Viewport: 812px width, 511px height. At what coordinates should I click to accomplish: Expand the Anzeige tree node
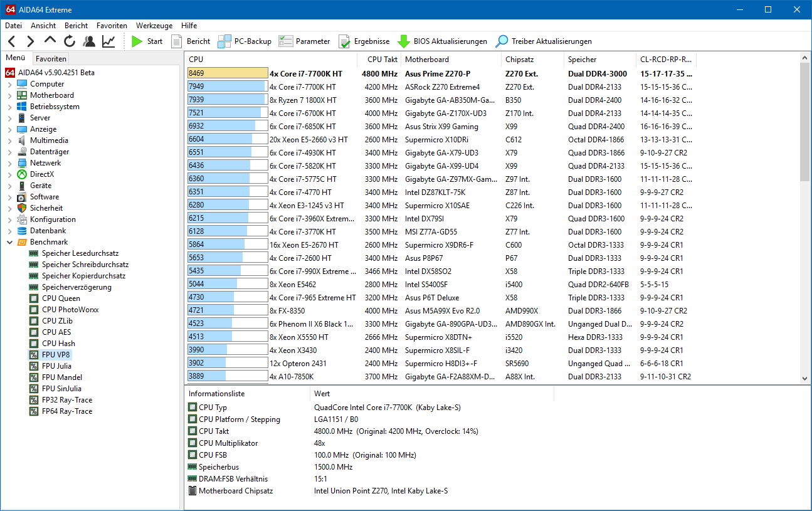[x=9, y=129]
